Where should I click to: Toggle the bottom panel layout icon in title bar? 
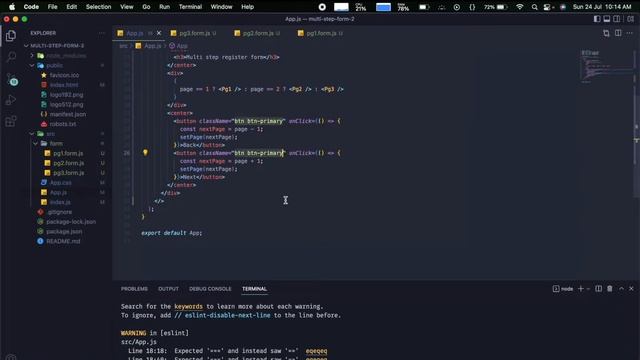pyautogui.click(x=607, y=19)
